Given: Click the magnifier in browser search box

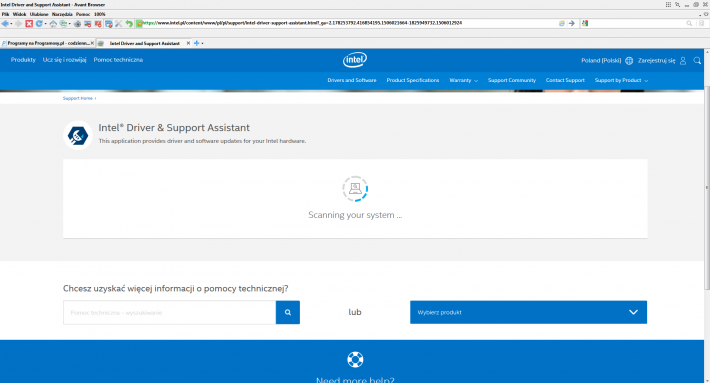Looking at the screenshot, I should [x=689, y=24].
